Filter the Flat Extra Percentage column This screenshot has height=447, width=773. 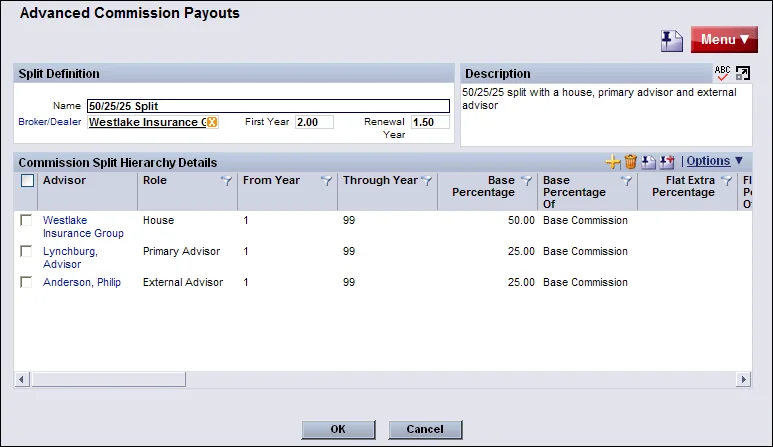click(x=726, y=181)
